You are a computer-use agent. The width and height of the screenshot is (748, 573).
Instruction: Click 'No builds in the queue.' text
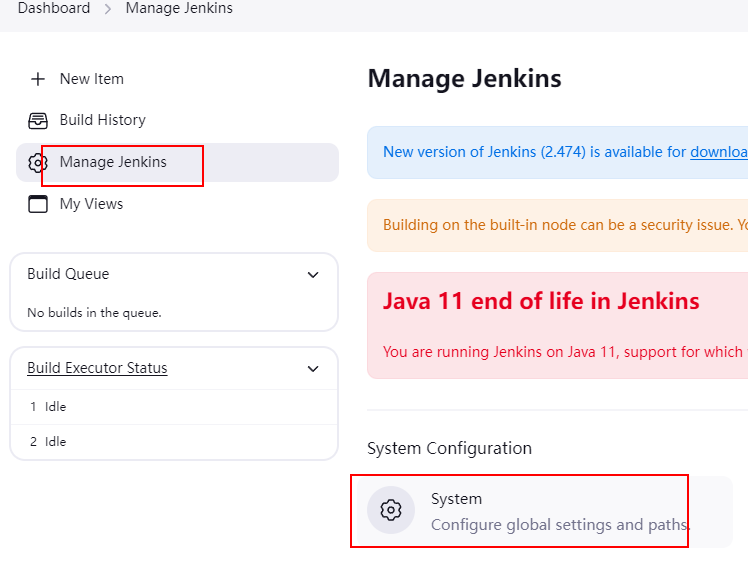pos(94,313)
